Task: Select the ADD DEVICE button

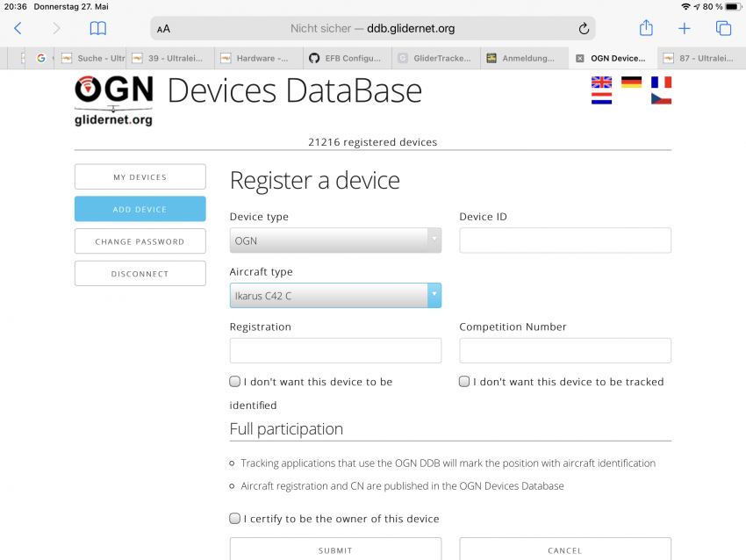Action: tap(140, 209)
